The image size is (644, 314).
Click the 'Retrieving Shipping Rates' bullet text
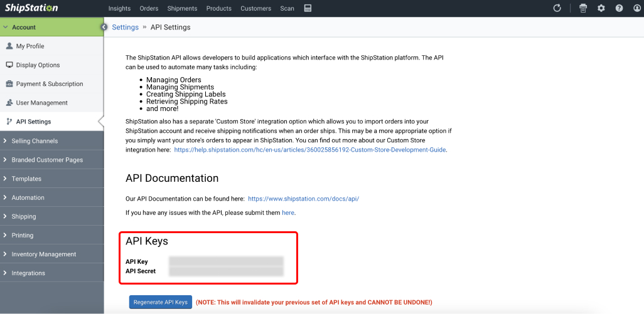coord(187,102)
